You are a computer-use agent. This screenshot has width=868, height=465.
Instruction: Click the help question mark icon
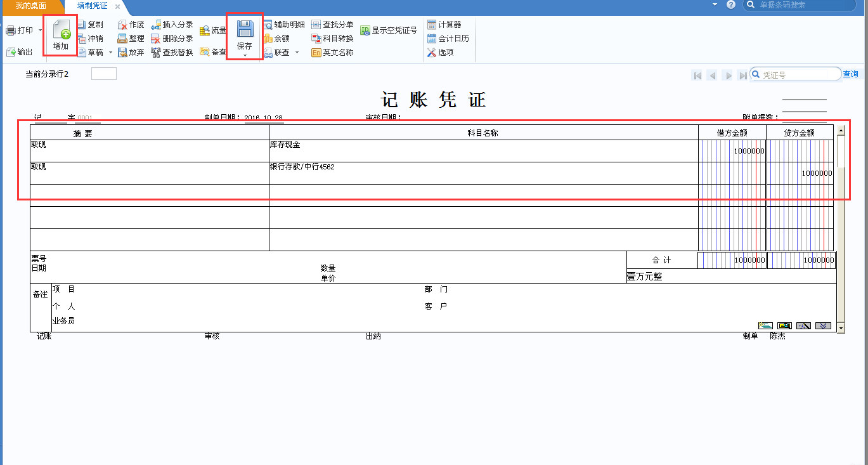pyautogui.click(x=731, y=5)
